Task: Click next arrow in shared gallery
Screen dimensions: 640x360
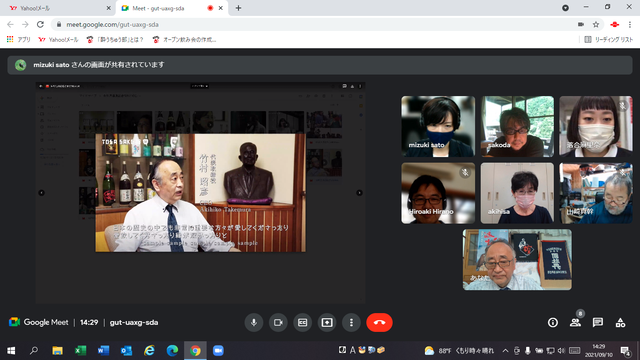Action: click(359, 193)
